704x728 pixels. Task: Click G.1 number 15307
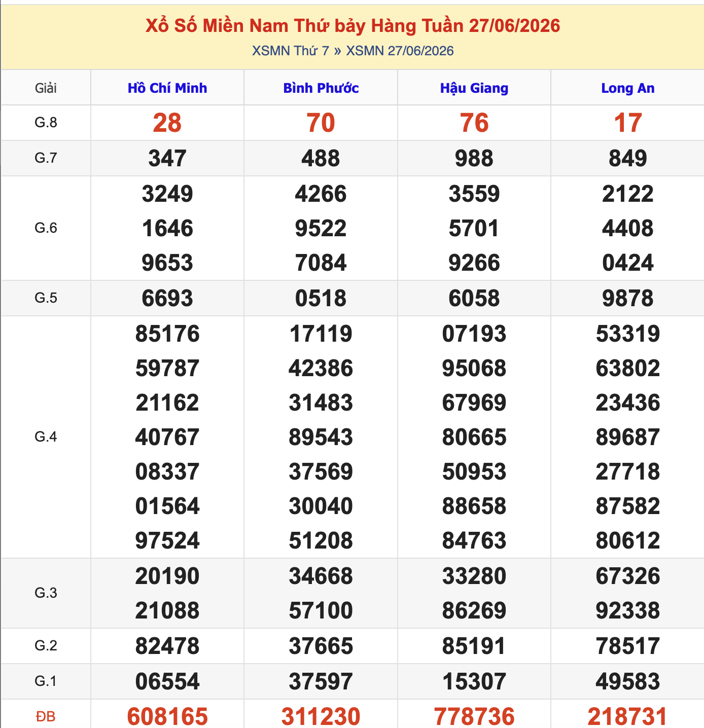(x=474, y=681)
